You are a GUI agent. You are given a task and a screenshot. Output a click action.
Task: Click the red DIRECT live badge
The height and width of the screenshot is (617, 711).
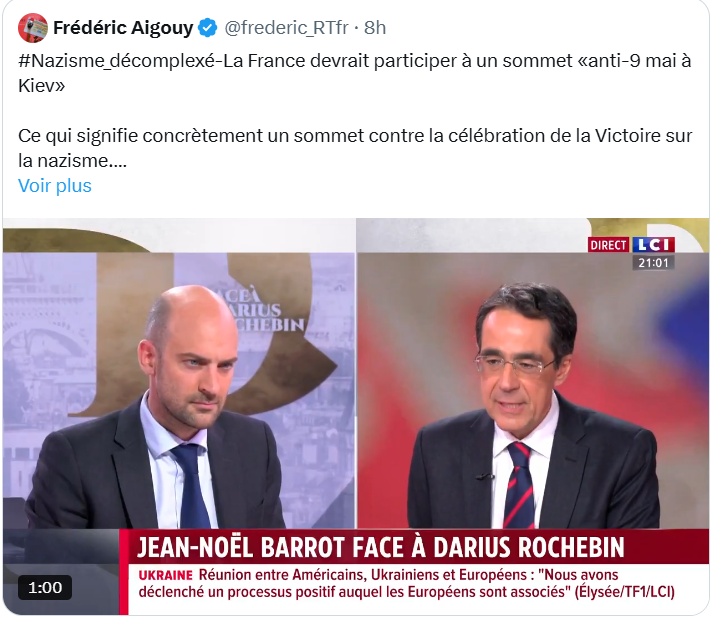[x=609, y=245]
